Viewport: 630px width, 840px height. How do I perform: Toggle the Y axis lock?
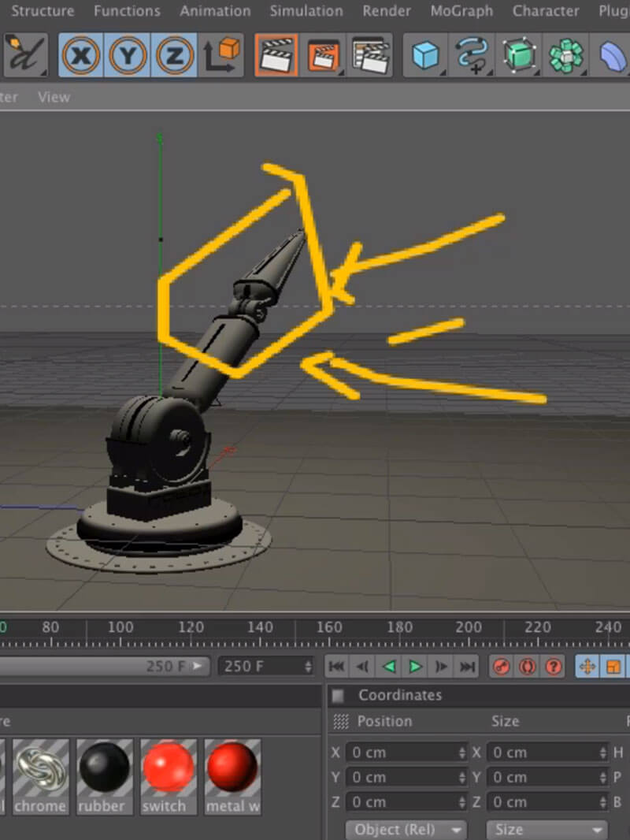(x=128, y=54)
